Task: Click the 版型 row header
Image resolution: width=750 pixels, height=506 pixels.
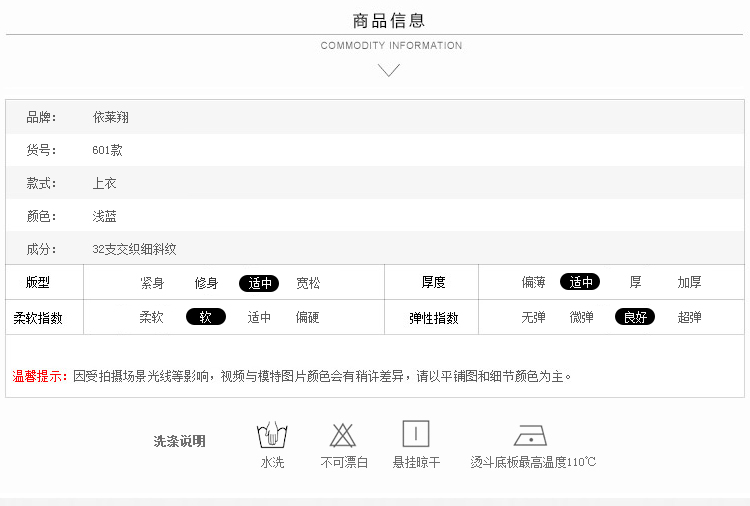Action: point(37,282)
